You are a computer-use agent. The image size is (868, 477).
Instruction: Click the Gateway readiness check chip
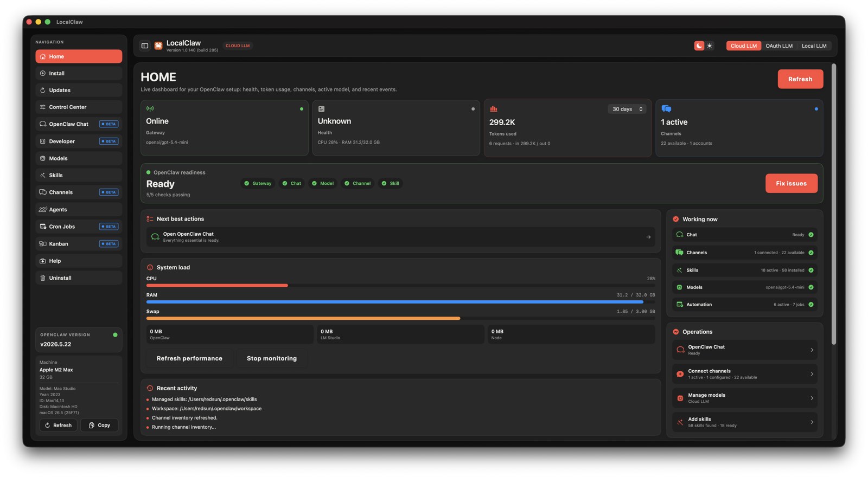point(258,184)
